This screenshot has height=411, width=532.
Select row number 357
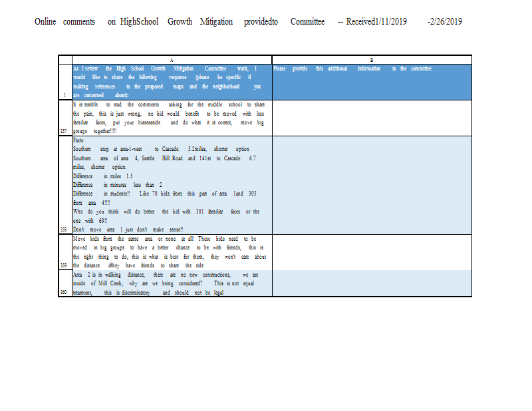point(65,118)
